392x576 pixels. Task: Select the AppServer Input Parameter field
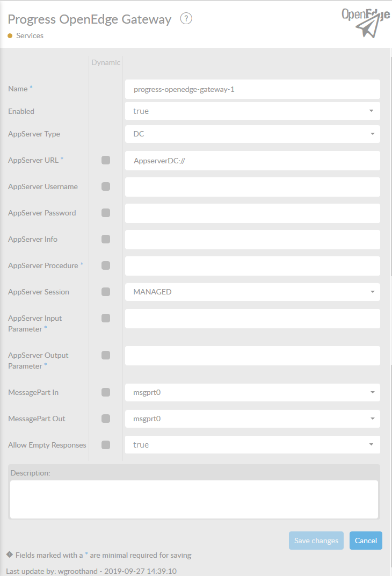click(252, 318)
